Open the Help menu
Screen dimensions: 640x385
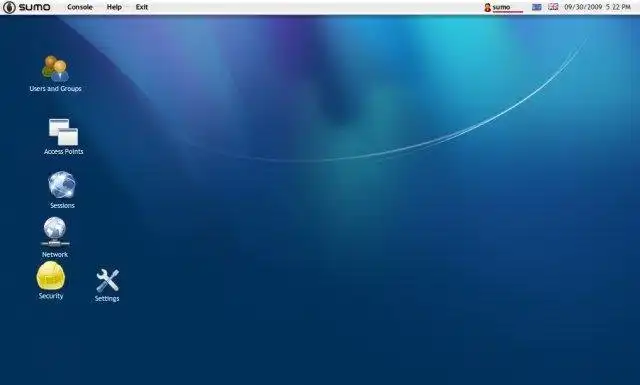pos(114,7)
